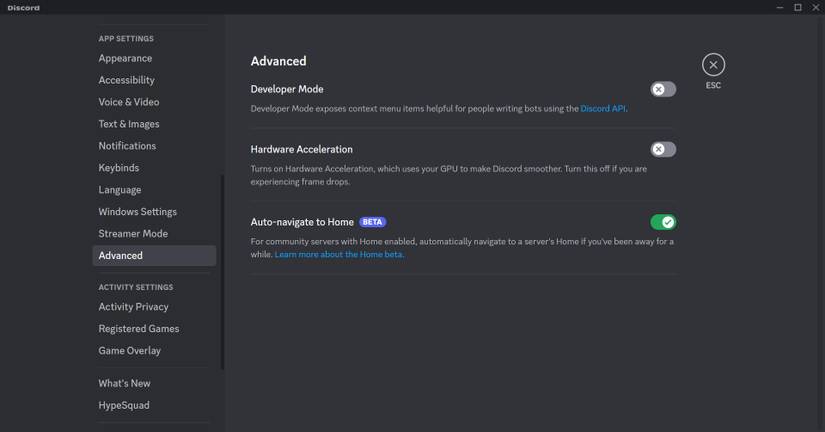Open Accessibility settings page
Viewport: 825px width, 432px height.
click(126, 80)
